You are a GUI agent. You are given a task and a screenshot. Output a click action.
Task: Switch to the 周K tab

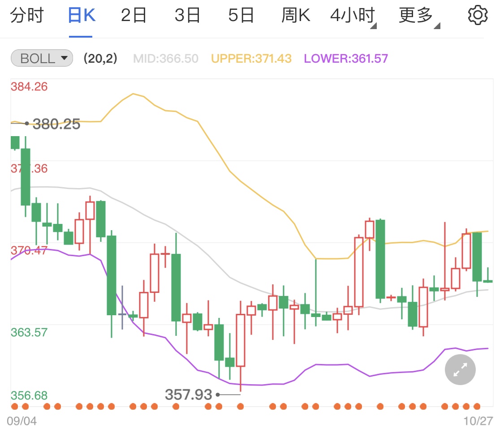(296, 15)
